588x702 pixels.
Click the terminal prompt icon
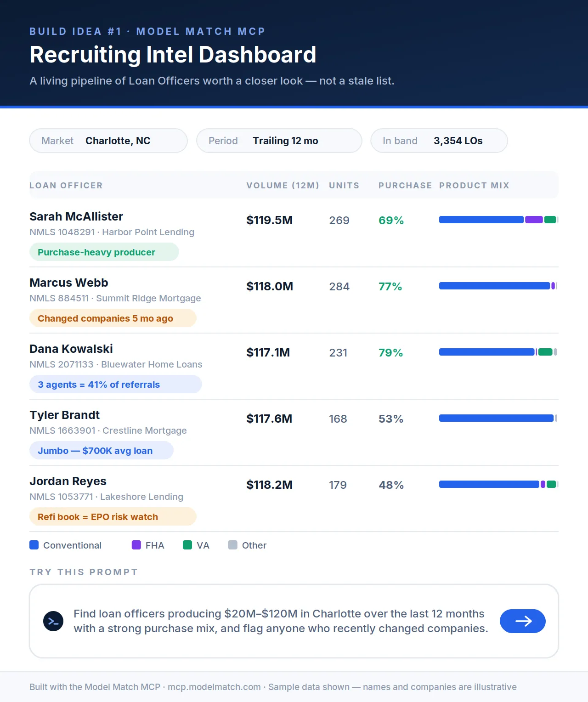tap(53, 621)
